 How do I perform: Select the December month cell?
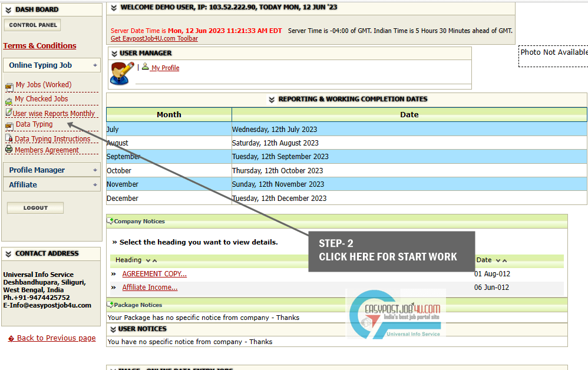[169, 199]
